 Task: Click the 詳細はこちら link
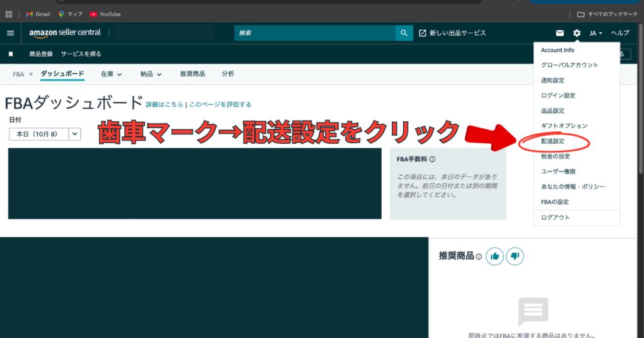pyautogui.click(x=164, y=105)
